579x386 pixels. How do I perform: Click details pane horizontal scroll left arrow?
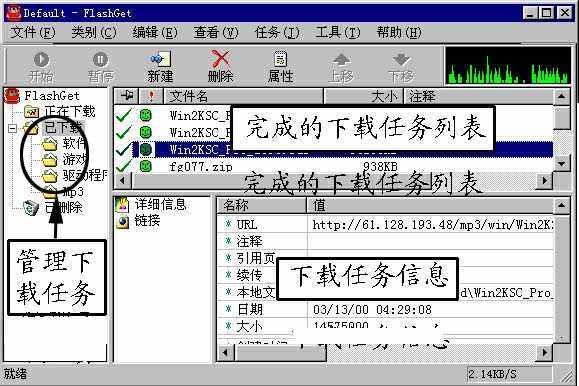(x=225, y=352)
